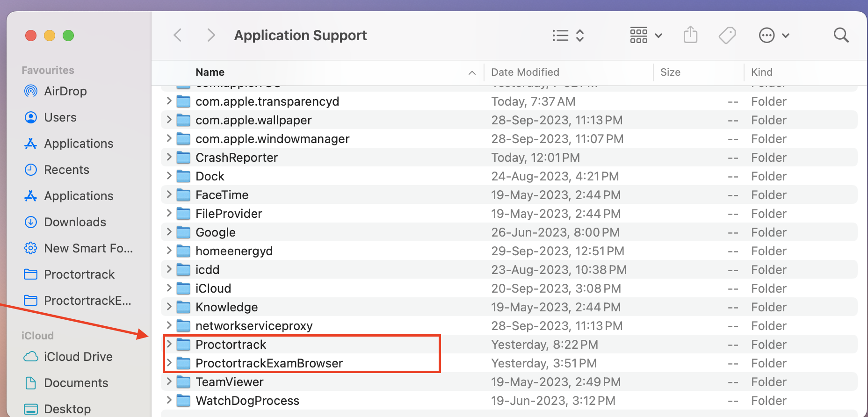868x417 pixels.
Task: Open the Proctortrack sidebar folder
Action: 69,274
